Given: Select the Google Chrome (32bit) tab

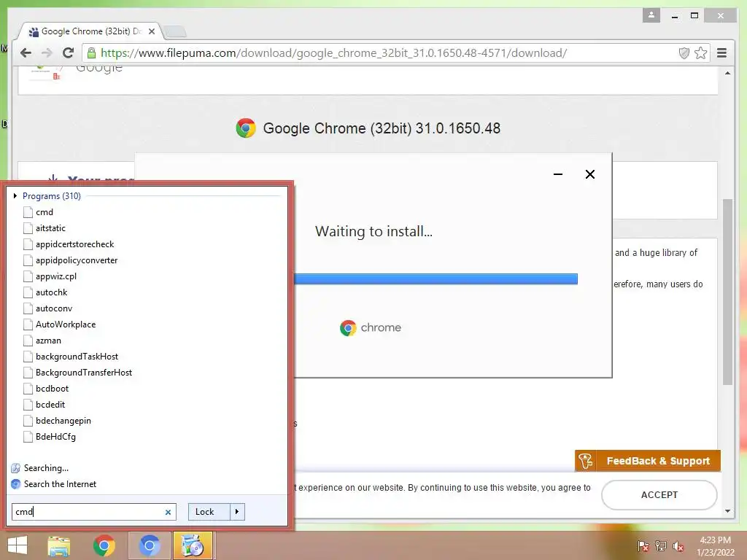Looking at the screenshot, I should [x=90, y=31].
